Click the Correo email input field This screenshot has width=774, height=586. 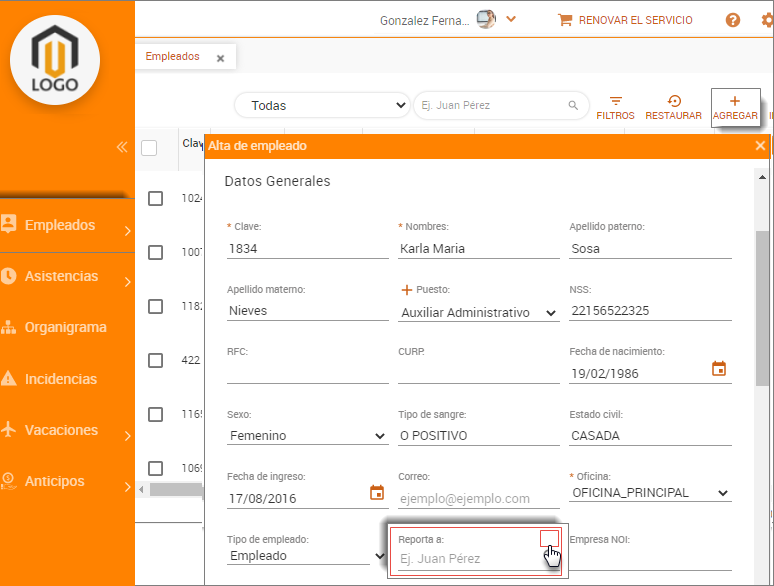[478, 497]
